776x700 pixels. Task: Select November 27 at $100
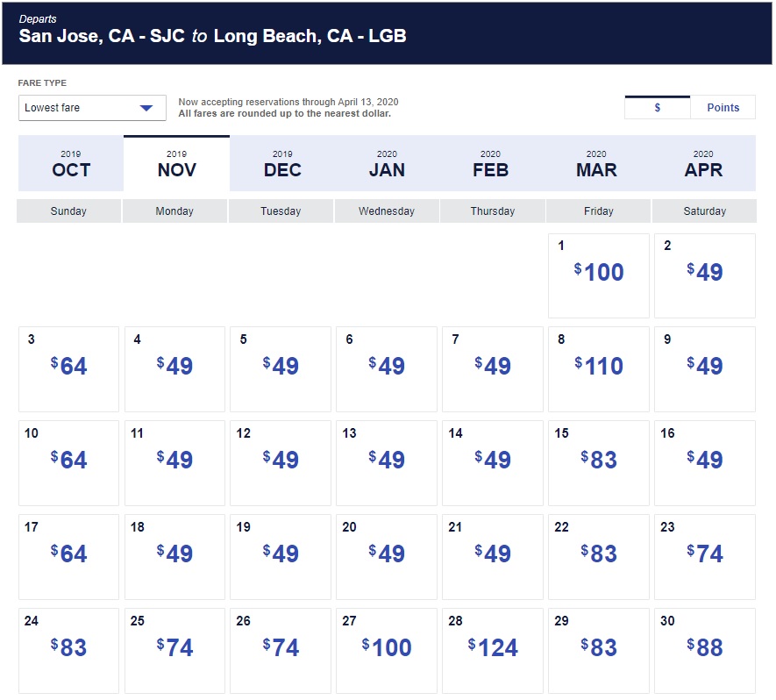[387, 650]
